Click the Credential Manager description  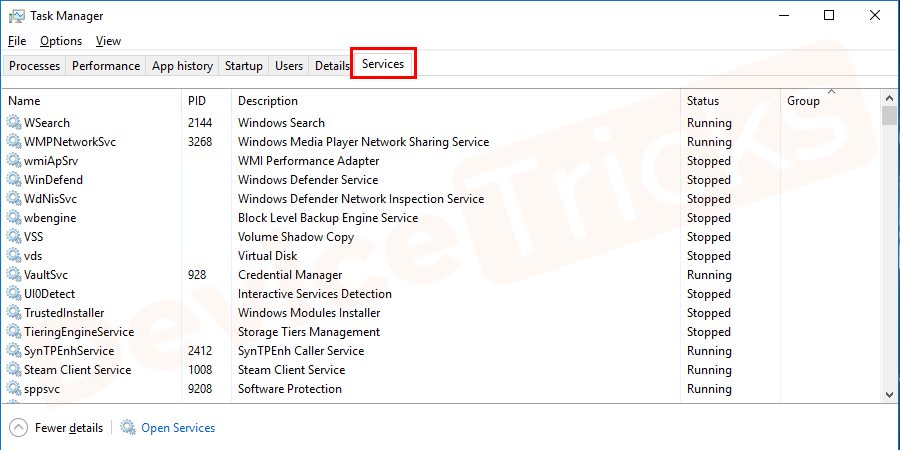coord(290,274)
